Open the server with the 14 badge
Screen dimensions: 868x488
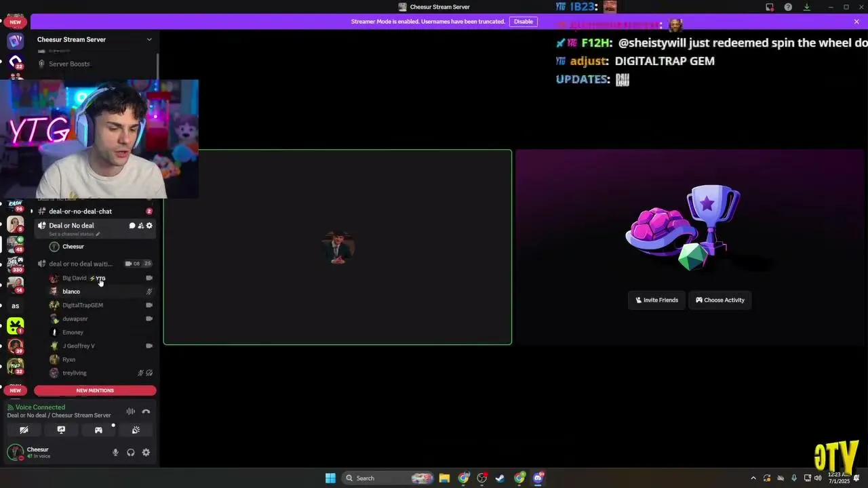pos(15,284)
